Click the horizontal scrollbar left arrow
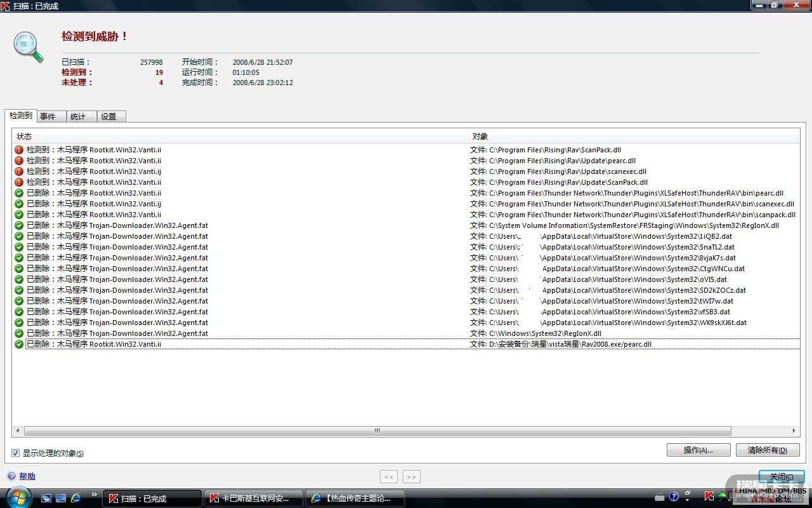 coord(18,431)
